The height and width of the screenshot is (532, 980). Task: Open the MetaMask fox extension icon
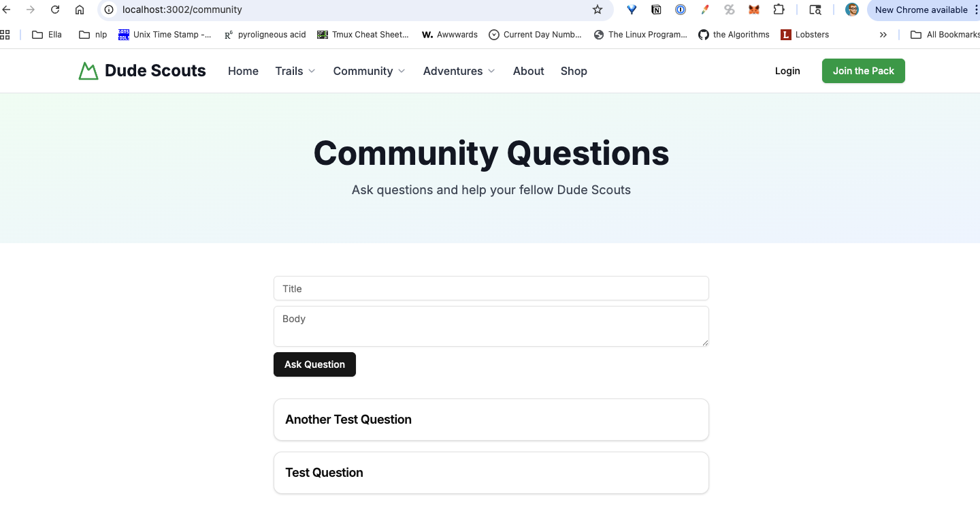point(754,10)
